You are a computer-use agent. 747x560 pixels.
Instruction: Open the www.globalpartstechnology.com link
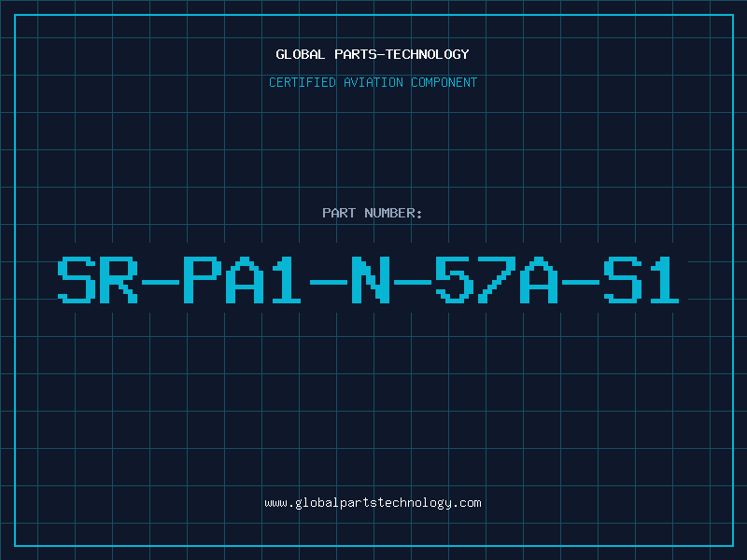coord(373,503)
